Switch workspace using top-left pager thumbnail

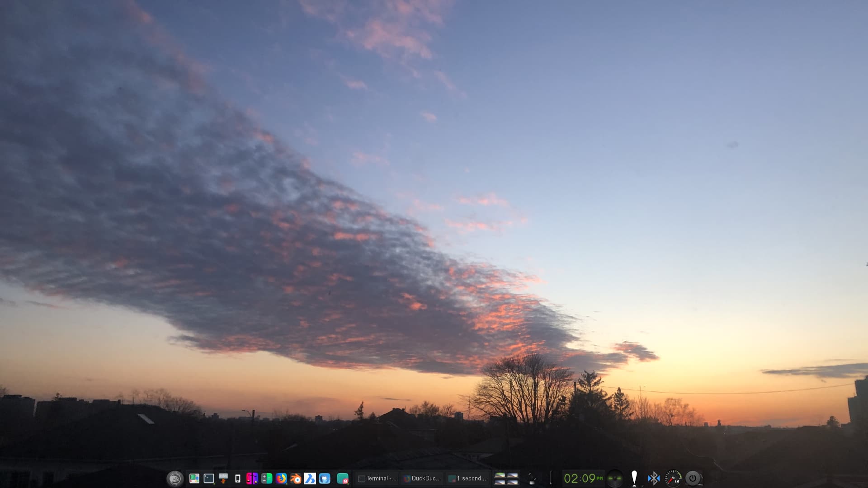500,475
